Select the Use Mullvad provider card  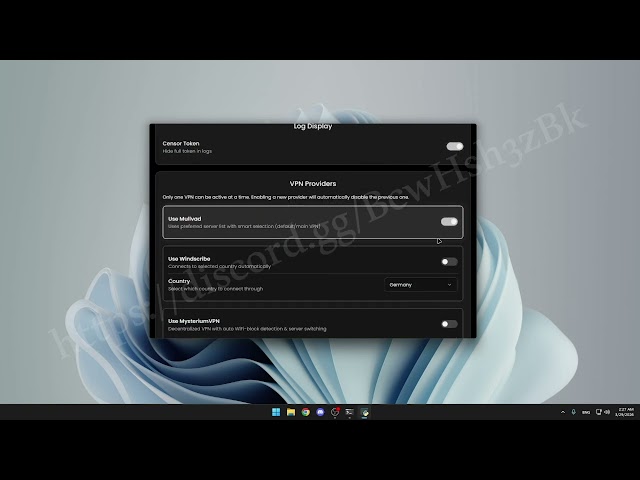300,222
